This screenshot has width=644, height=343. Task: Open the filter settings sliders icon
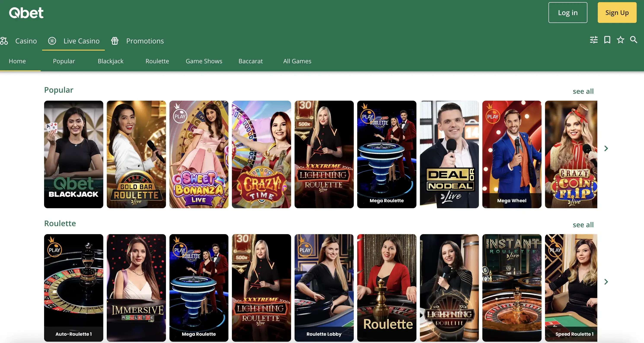click(594, 40)
